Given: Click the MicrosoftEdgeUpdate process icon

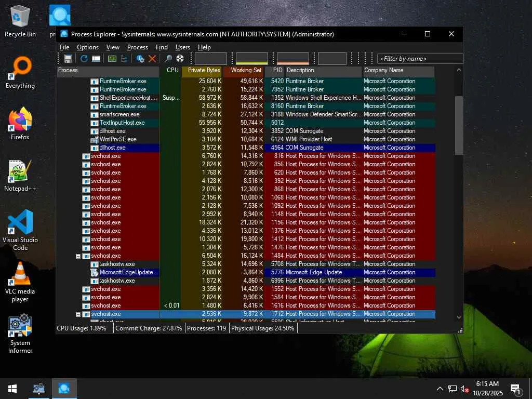Looking at the screenshot, I should 95,272.
